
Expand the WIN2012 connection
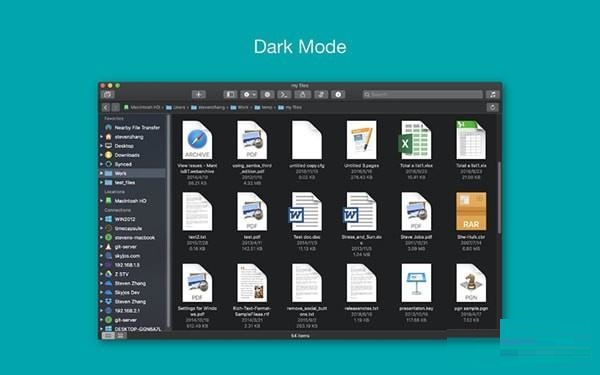coord(101,219)
